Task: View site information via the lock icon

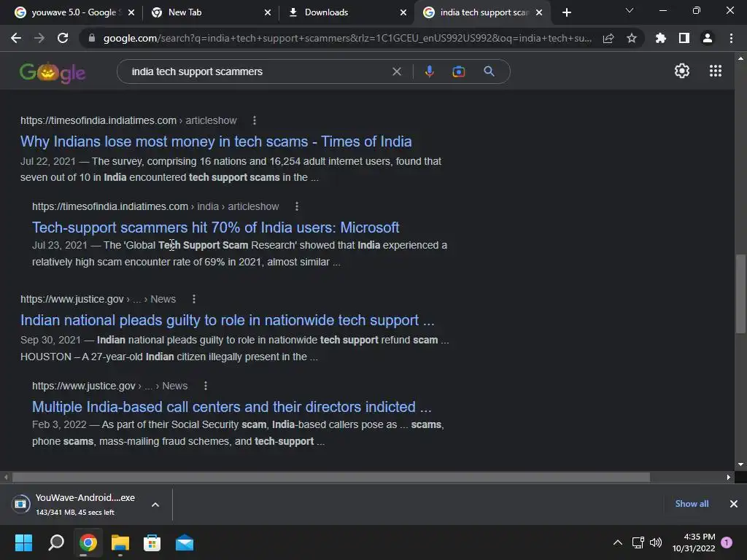Action: click(92, 38)
